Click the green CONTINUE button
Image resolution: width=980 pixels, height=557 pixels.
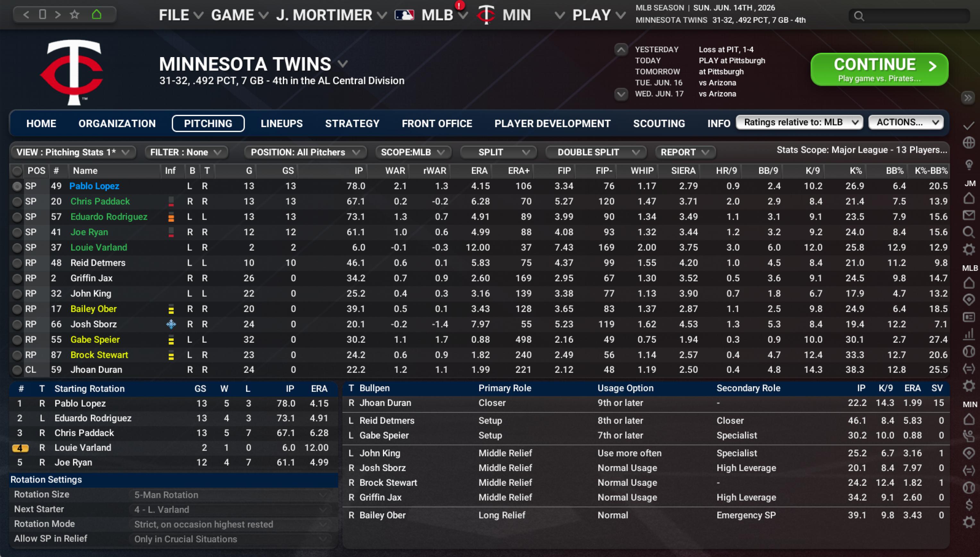879,69
